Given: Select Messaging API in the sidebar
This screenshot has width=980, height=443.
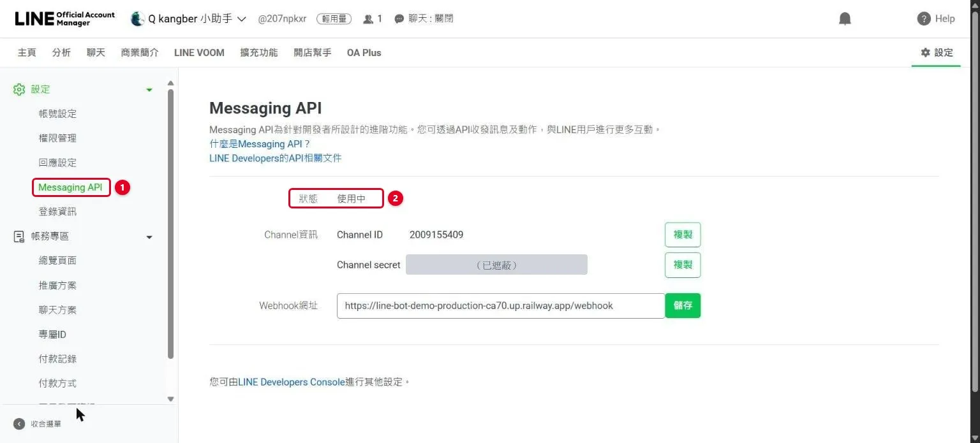Looking at the screenshot, I should pos(70,187).
